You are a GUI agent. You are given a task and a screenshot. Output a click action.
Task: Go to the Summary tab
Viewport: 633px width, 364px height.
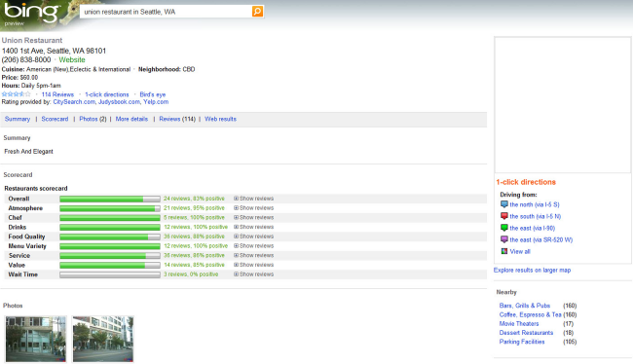18,119
